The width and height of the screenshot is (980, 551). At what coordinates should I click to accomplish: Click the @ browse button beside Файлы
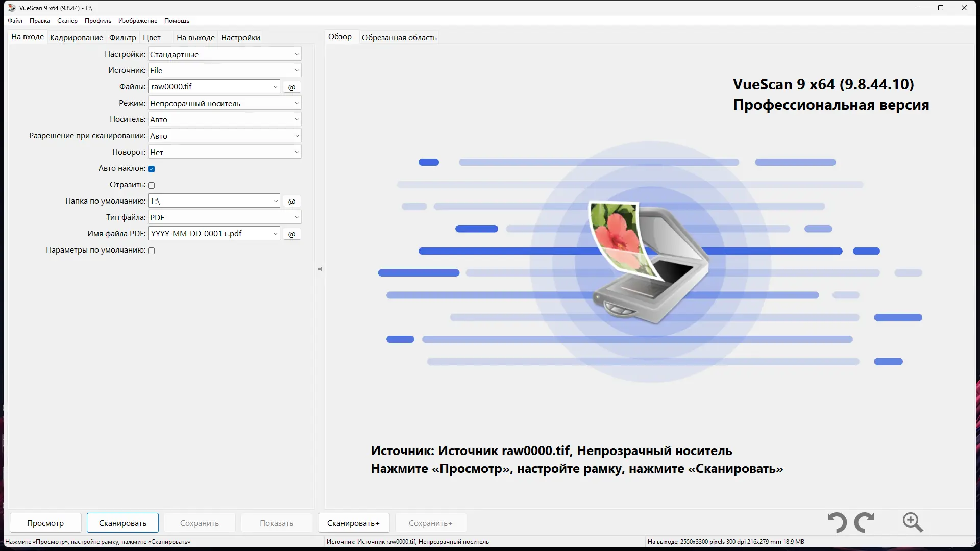click(291, 87)
